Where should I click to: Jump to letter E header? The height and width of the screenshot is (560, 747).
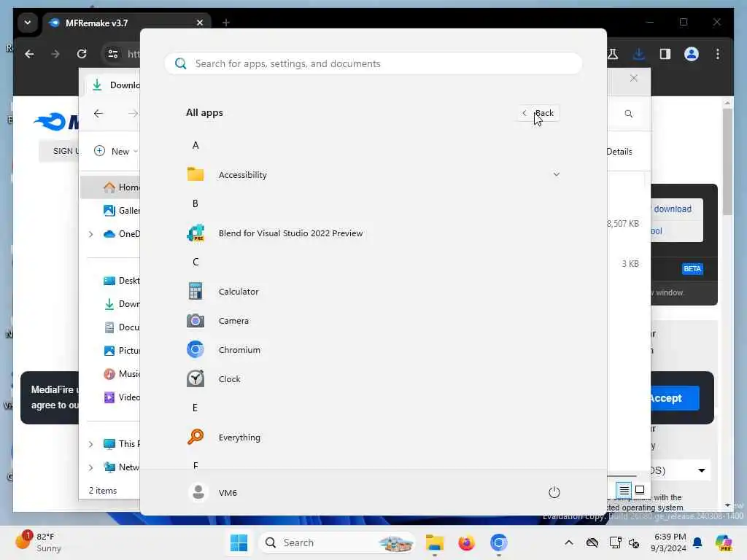pyautogui.click(x=196, y=408)
